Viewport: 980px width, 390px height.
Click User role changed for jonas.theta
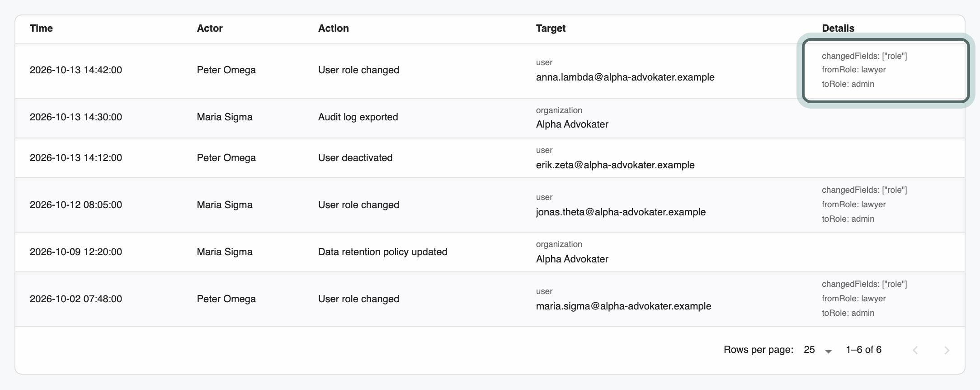(358, 205)
